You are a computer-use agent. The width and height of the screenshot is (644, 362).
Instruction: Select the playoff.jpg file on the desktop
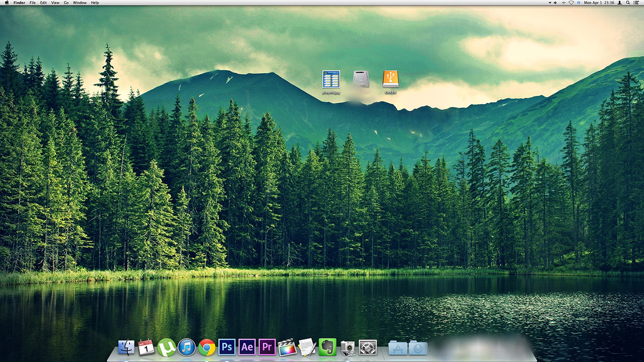(331, 79)
